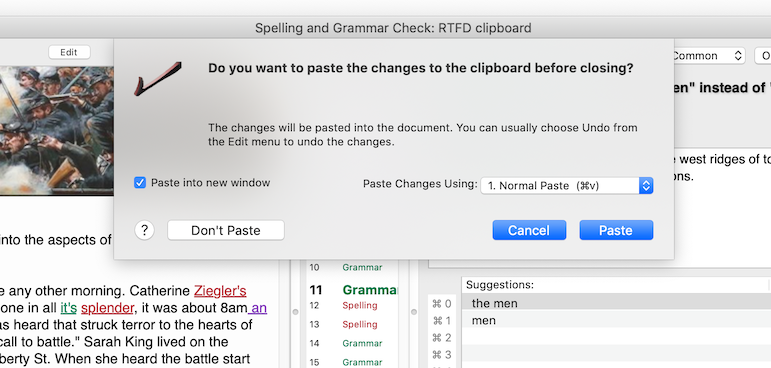Click the purple underlined "an"
Screen dimensions: 771x368
pos(259,308)
